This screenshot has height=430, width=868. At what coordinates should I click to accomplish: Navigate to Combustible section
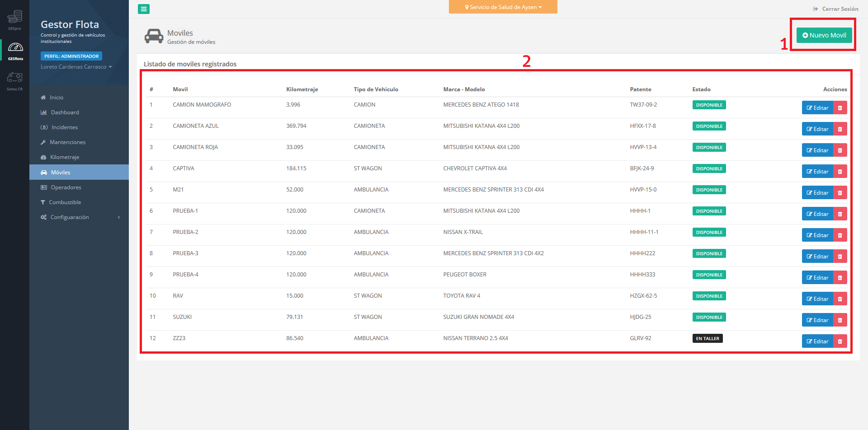(65, 202)
